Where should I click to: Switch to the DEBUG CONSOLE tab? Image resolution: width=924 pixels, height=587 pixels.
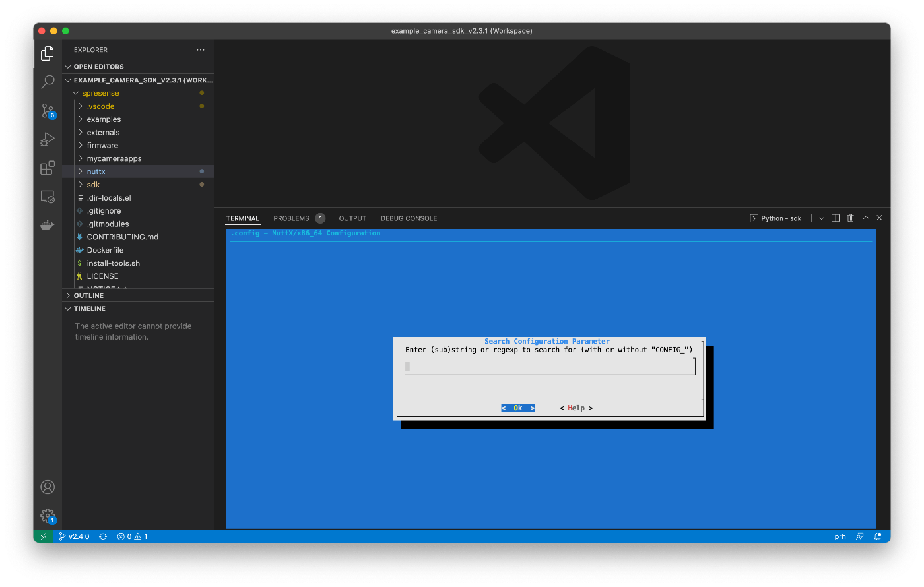pyautogui.click(x=409, y=218)
